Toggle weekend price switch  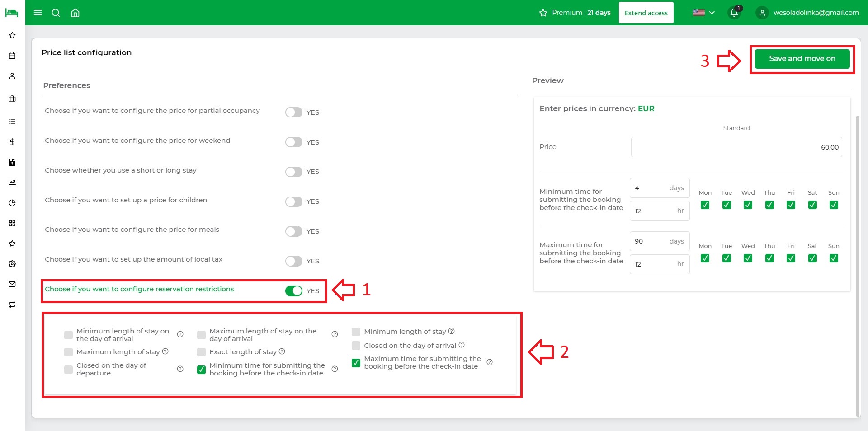click(x=294, y=142)
